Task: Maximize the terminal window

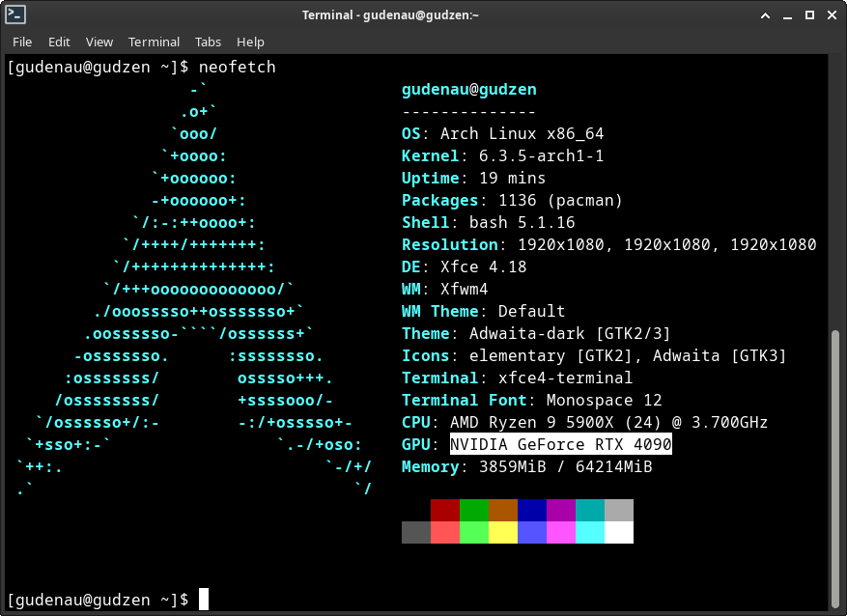Action: pos(809,15)
